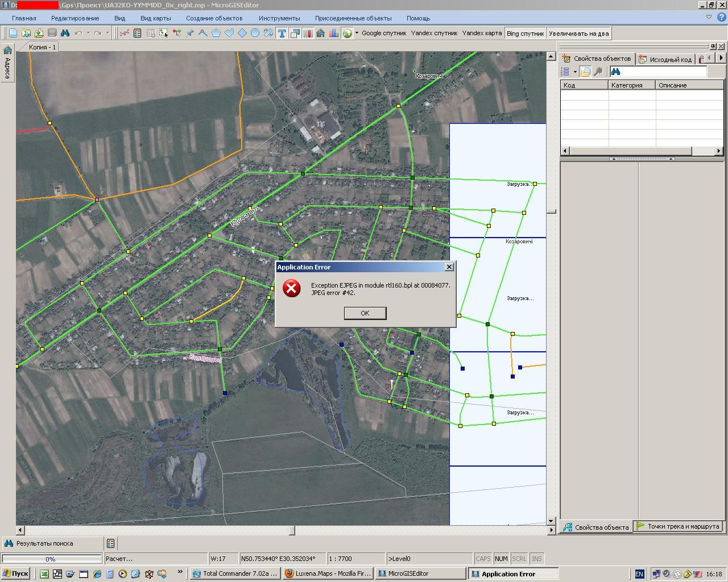
Task: Open the Инструменты menu
Action: pyautogui.click(x=279, y=18)
